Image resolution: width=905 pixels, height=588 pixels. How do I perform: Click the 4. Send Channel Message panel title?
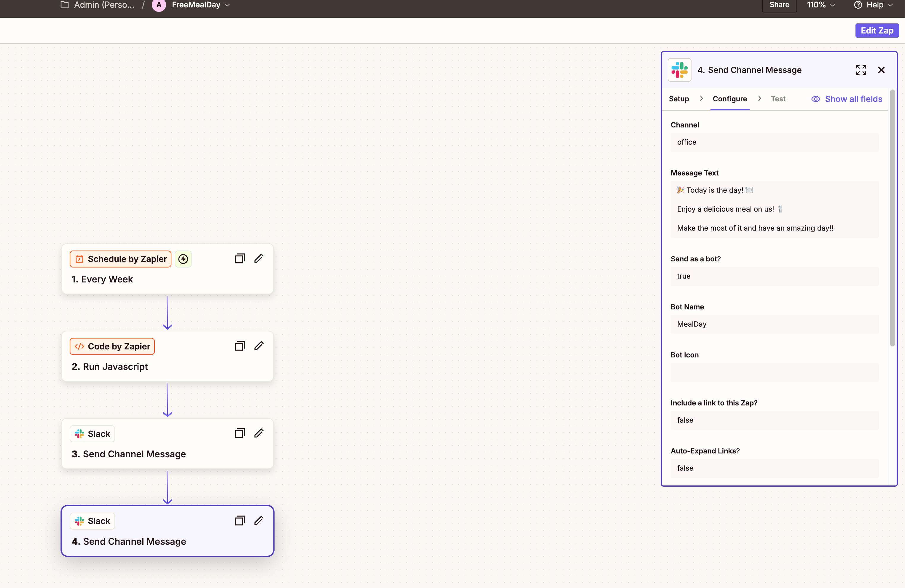point(750,70)
